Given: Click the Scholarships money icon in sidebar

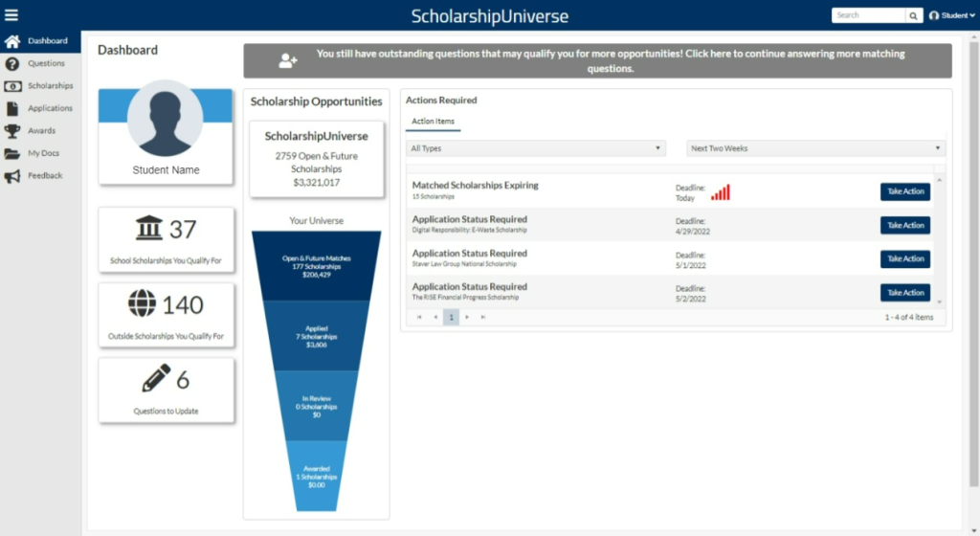Looking at the screenshot, I should [x=12, y=86].
